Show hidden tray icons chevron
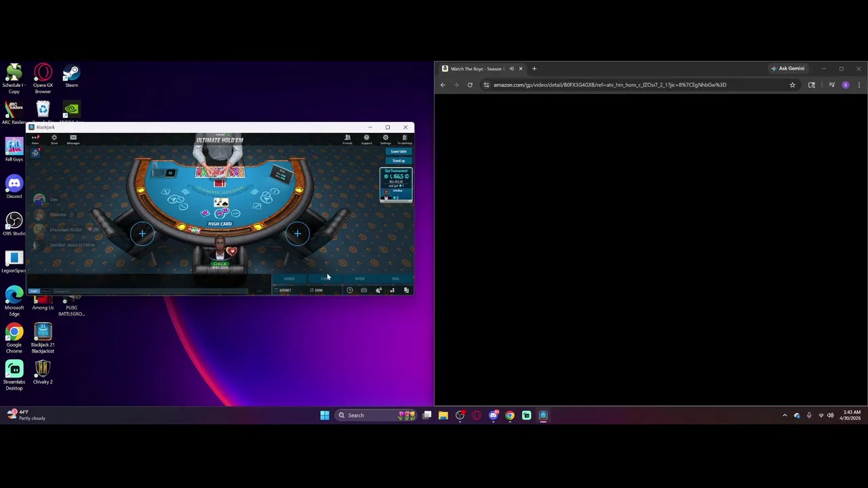 point(785,415)
